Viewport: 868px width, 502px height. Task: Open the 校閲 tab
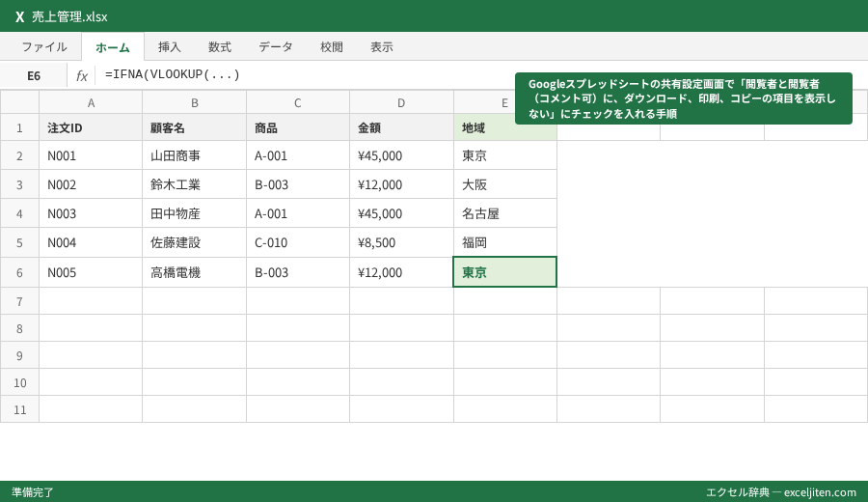[x=332, y=47]
